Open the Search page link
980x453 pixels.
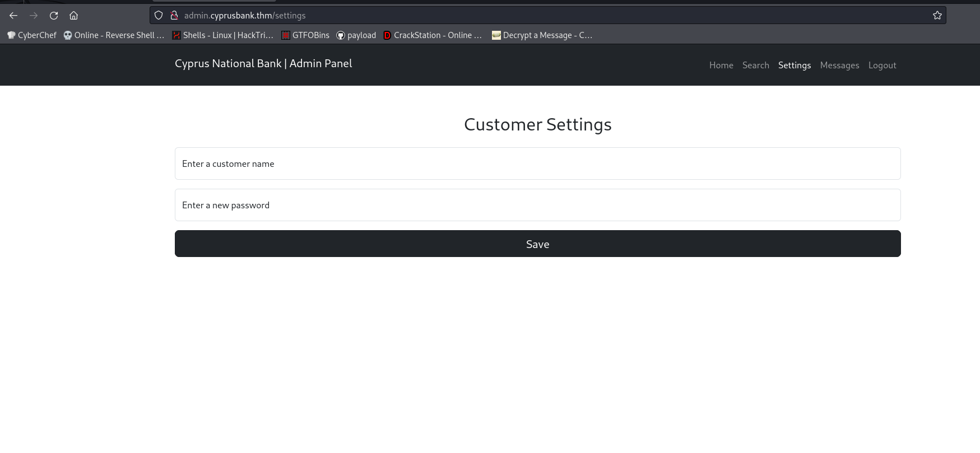[755, 66]
